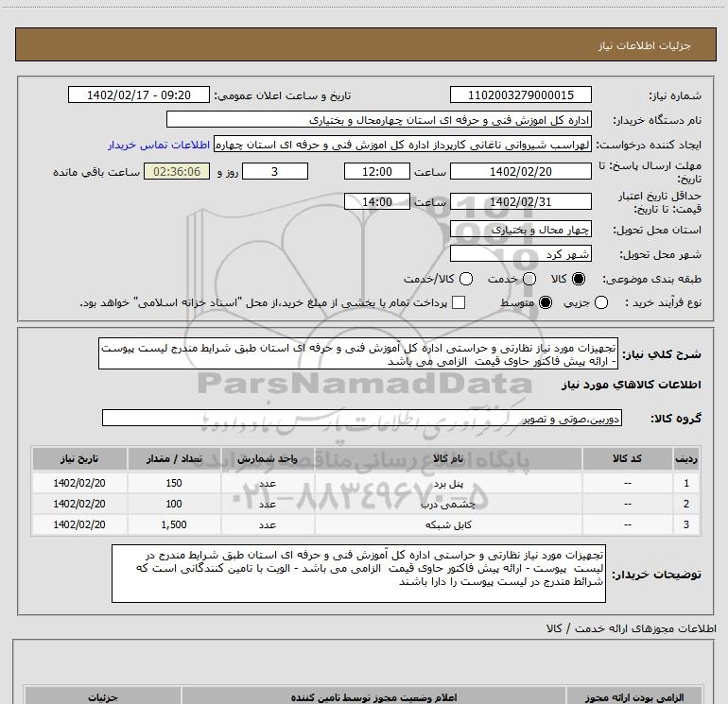Image resolution: width=728 pixels, height=704 pixels.
Task: Click the کد کالا column header
Action: point(627,458)
